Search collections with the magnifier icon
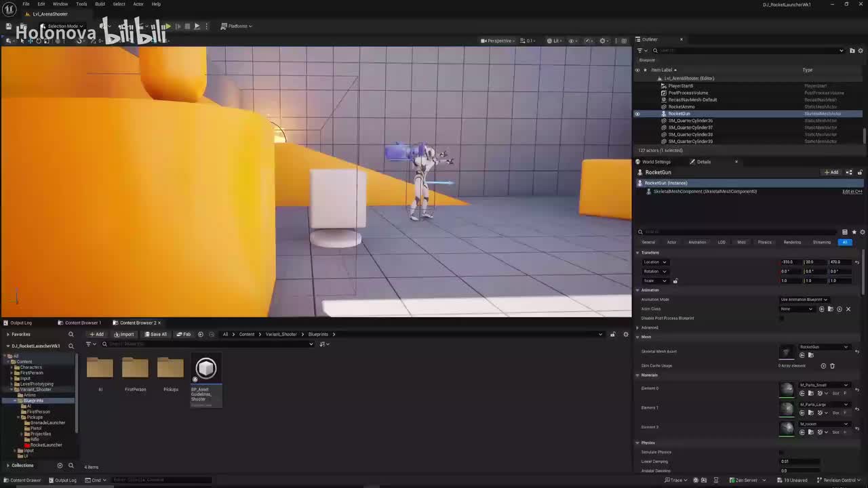The height and width of the screenshot is (488, 868). coord(71,466)
